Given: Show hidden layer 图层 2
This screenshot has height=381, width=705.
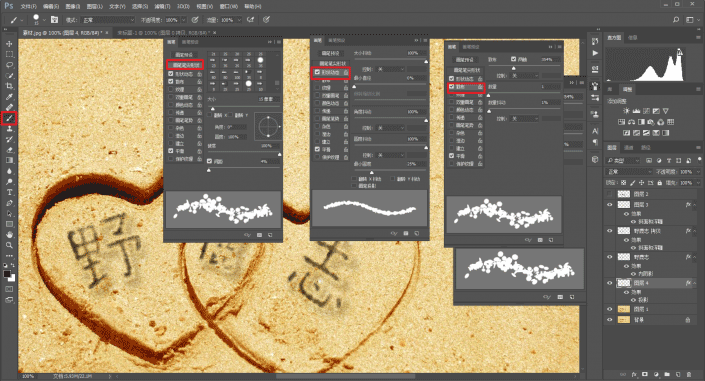Looking at the screenshot, I should pos(610,194).
